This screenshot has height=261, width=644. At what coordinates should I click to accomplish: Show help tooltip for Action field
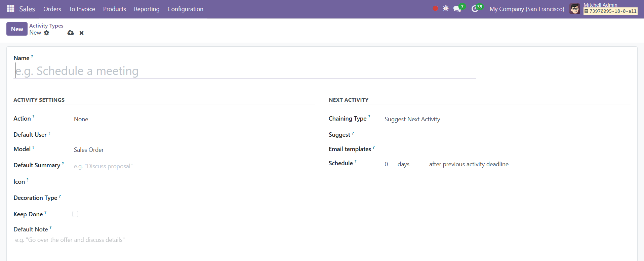tap(33, 117)
